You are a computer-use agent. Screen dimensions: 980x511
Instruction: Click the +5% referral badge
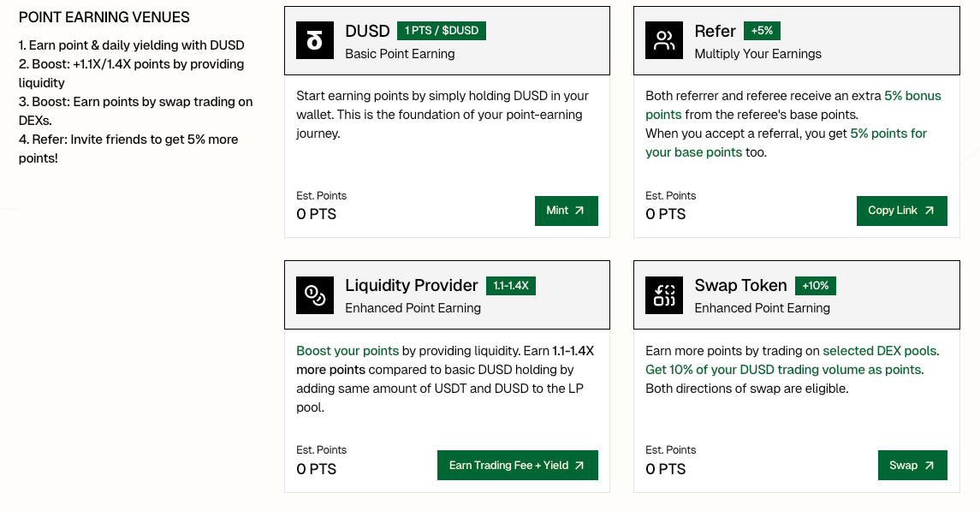pos(762,31)
